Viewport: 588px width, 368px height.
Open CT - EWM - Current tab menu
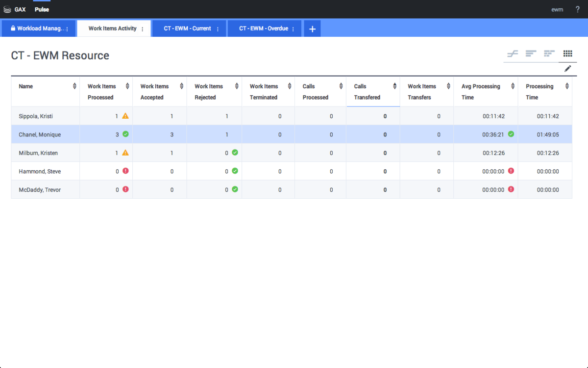click(x=218, y=29)
